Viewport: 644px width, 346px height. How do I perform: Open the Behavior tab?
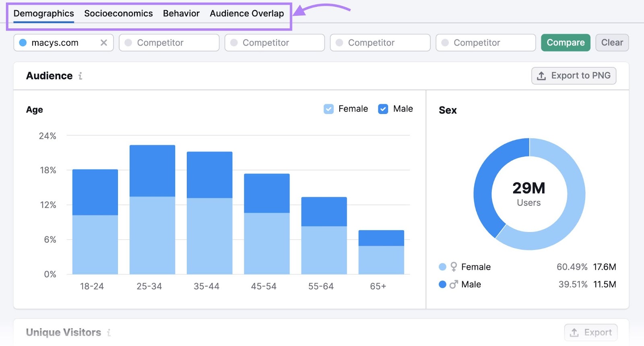point(181,13)
